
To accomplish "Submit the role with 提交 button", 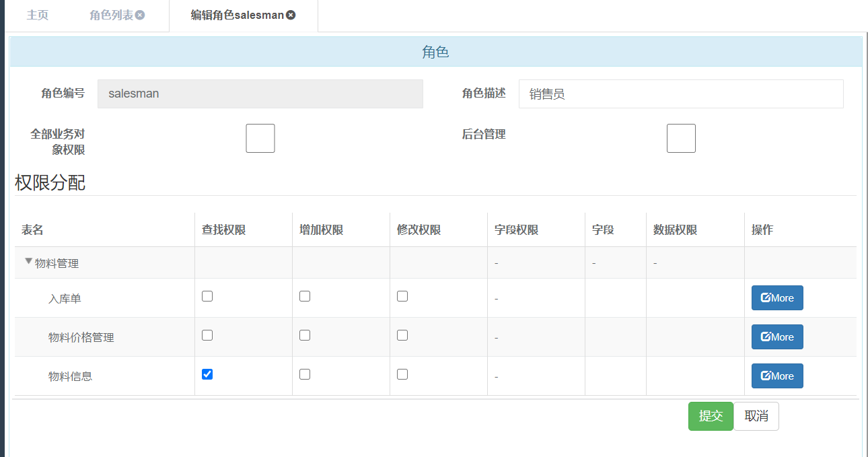I will coord(711,416).
